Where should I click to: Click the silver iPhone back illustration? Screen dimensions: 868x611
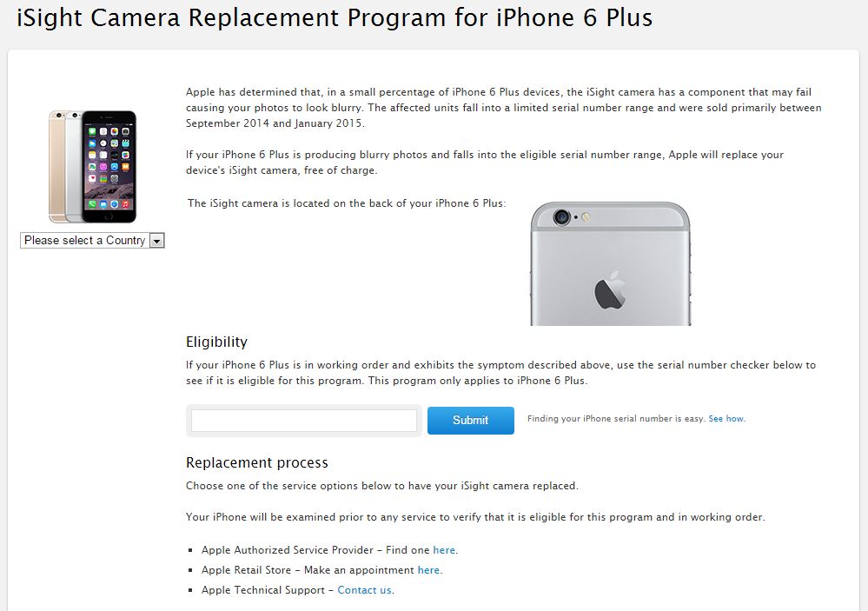coord(610,263)
